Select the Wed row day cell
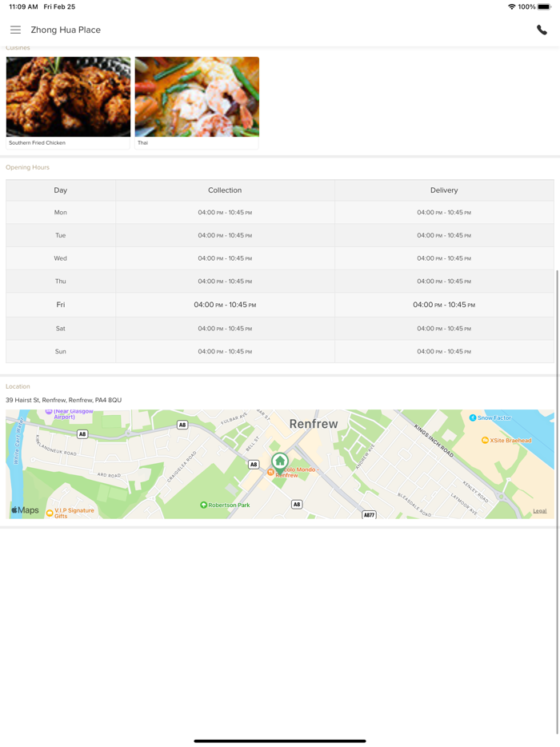 pyautogui.click(x=61, y=258)
